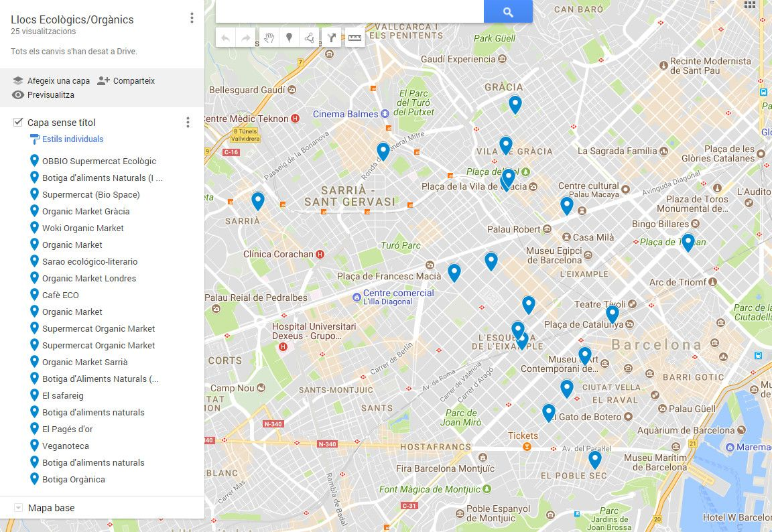Open the Google apps grid icon
The image size is (772, 532).
click(749, 5)
